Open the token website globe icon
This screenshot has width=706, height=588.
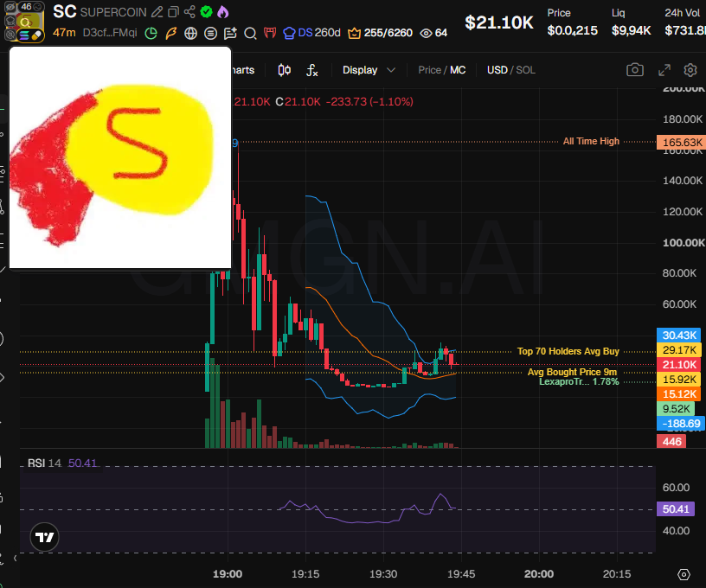[x=191, y=33]
